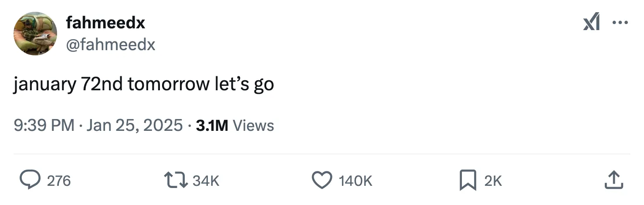Like the post with the heart icon
Image resolution: width=644 pixels, height=205 pixels.
pyautogui.click(x=322, y=180)
